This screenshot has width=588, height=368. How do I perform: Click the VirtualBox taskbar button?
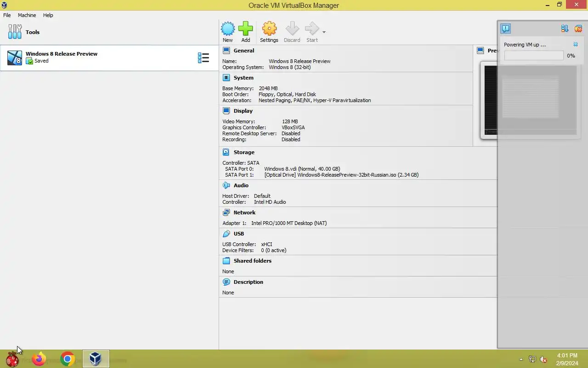[96, 359]
